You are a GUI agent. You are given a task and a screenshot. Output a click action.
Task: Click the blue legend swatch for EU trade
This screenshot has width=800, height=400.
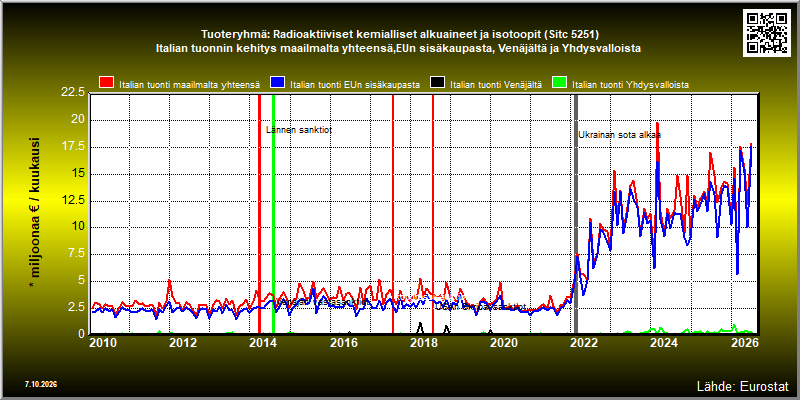pos(278,83)
